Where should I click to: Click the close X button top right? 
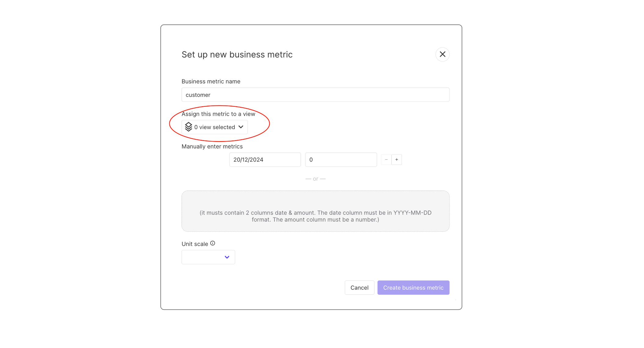pos(442,54)
